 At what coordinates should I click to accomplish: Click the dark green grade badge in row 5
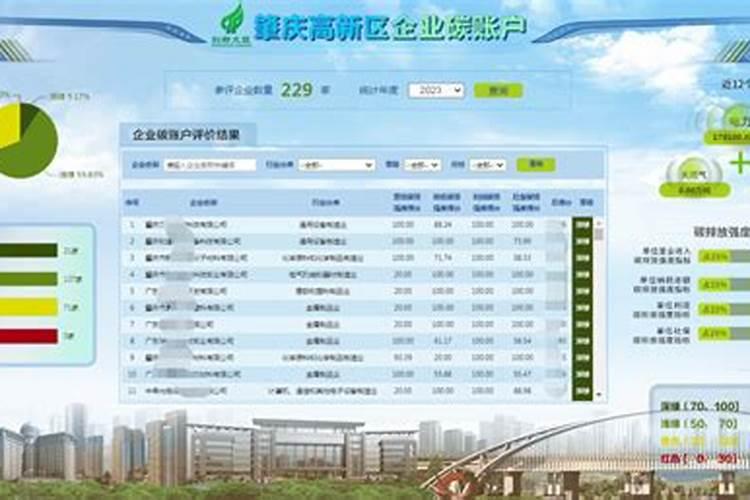582,291
